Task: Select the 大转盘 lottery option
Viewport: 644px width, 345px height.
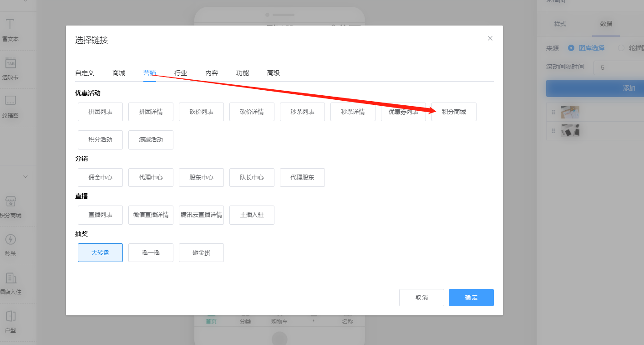Action: pyautogui.click(x=100, y=252)
